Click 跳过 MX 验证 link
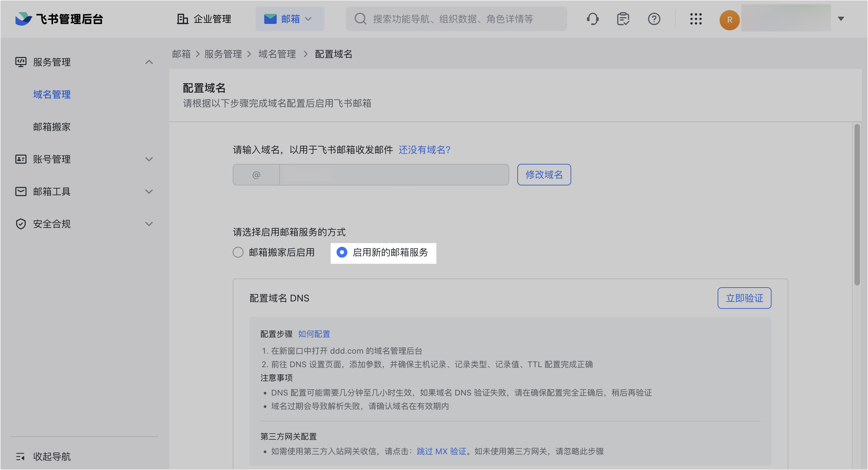The image size is (868, 470). tap(441, 451)
